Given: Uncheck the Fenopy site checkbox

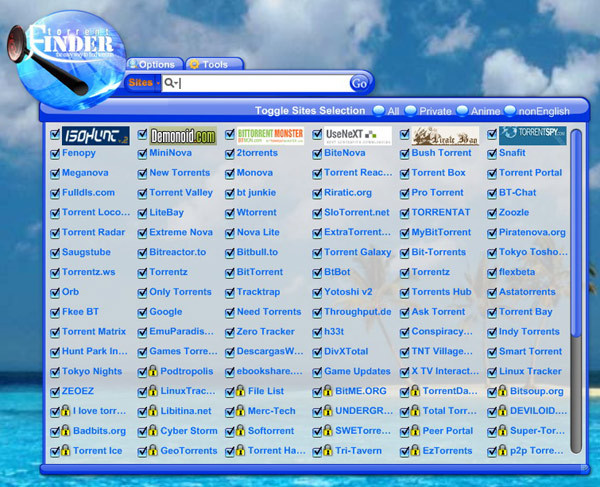Looking at the screenshot, I should [x=55, y=154].
